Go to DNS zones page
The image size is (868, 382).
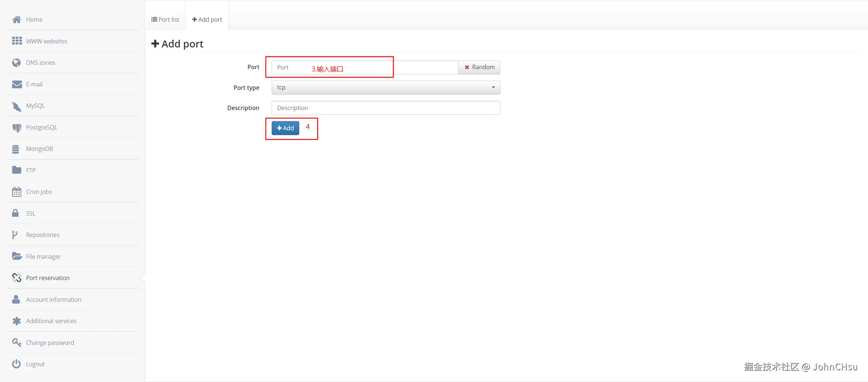40,63
